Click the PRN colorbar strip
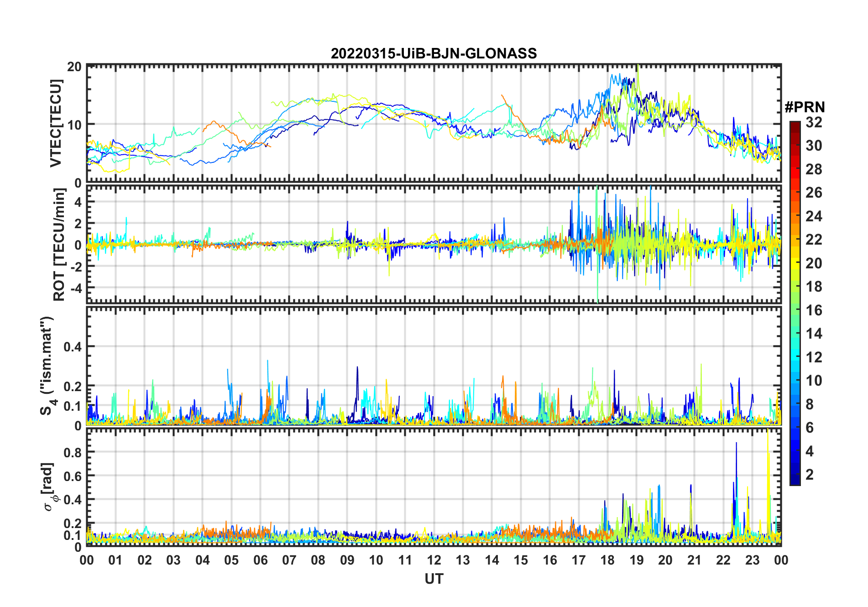Screen dimensions: 868x607 (795, 303)
